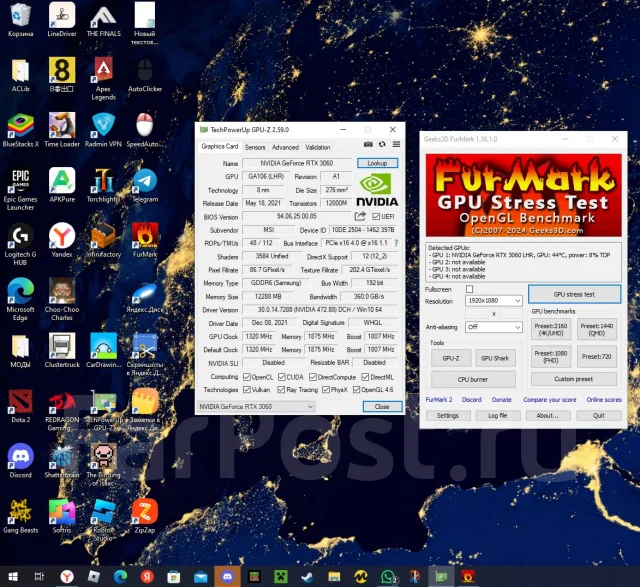Click the BIOS version share icon

click(x=360, y=216)
